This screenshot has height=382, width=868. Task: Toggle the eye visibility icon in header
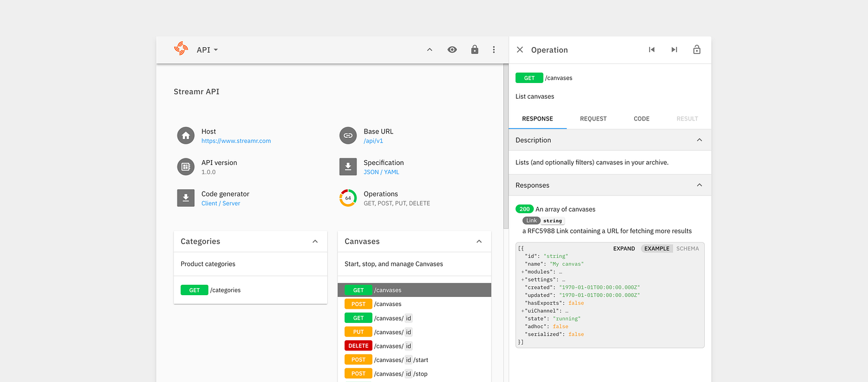[452, 50]
